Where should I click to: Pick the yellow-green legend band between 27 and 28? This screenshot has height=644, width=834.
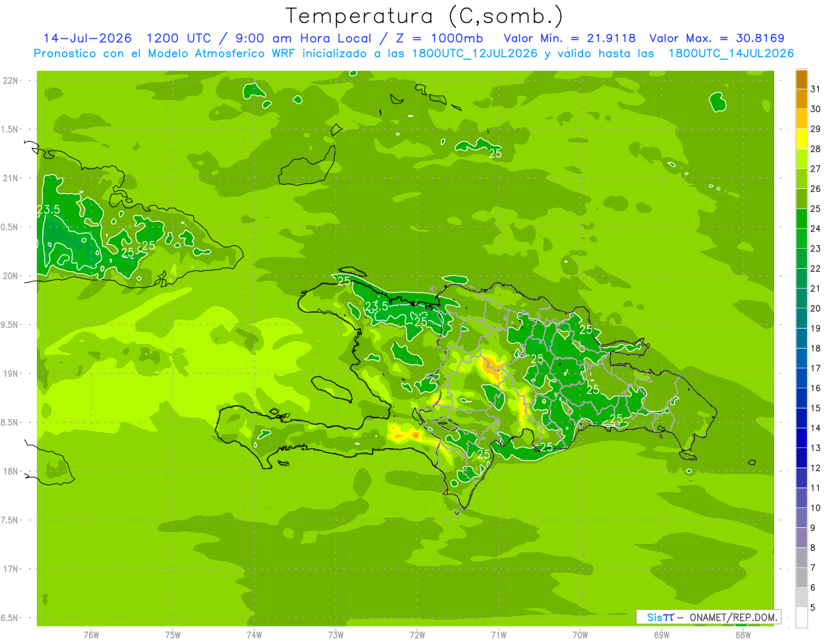click(x=801, y=158)
